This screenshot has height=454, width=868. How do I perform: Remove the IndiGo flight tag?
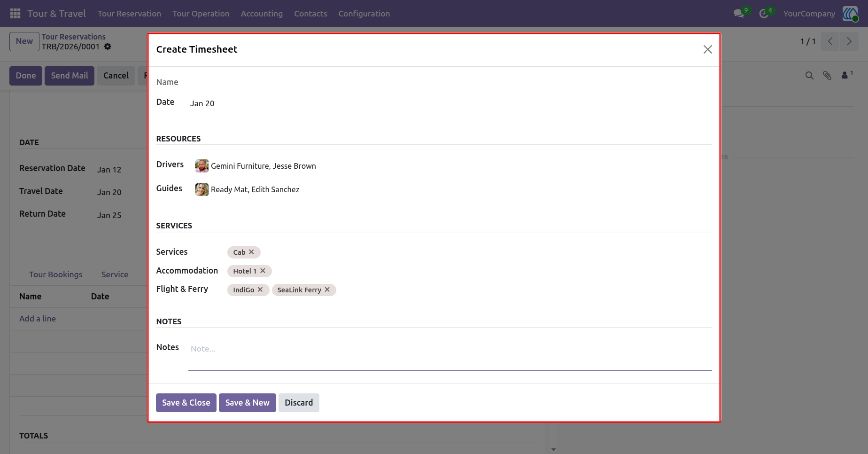[x=260, y=290]
